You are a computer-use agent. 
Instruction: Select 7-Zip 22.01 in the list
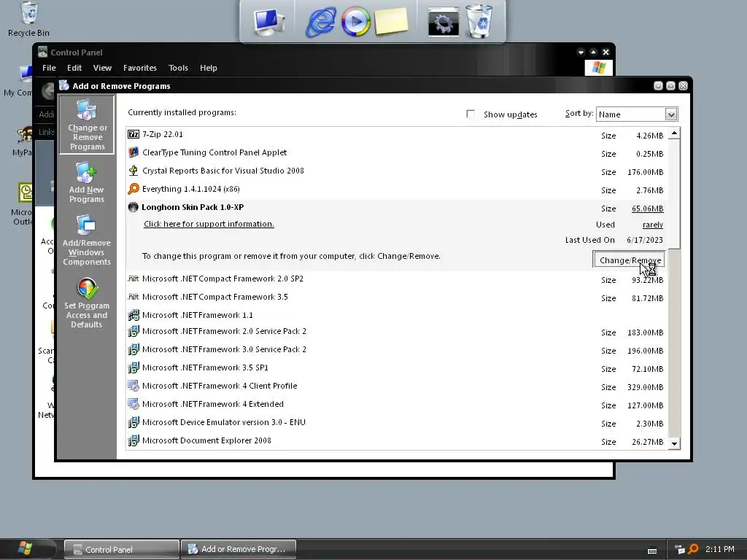396,135
